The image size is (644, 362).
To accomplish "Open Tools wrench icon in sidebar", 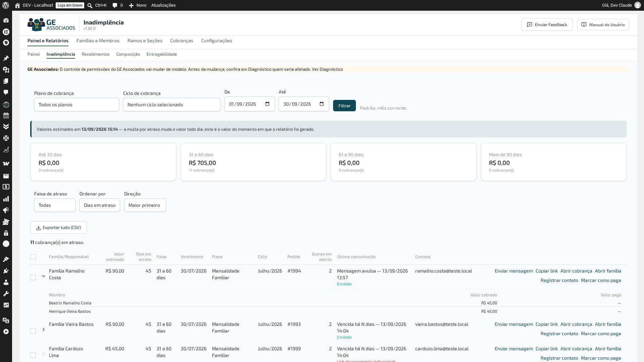I will [x=6, y=294].
